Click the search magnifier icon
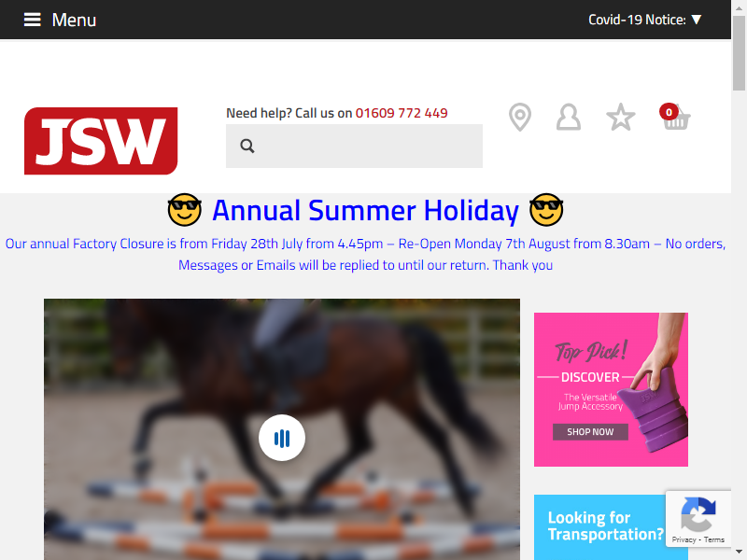 pyautogui.click(x=247, y=146)
